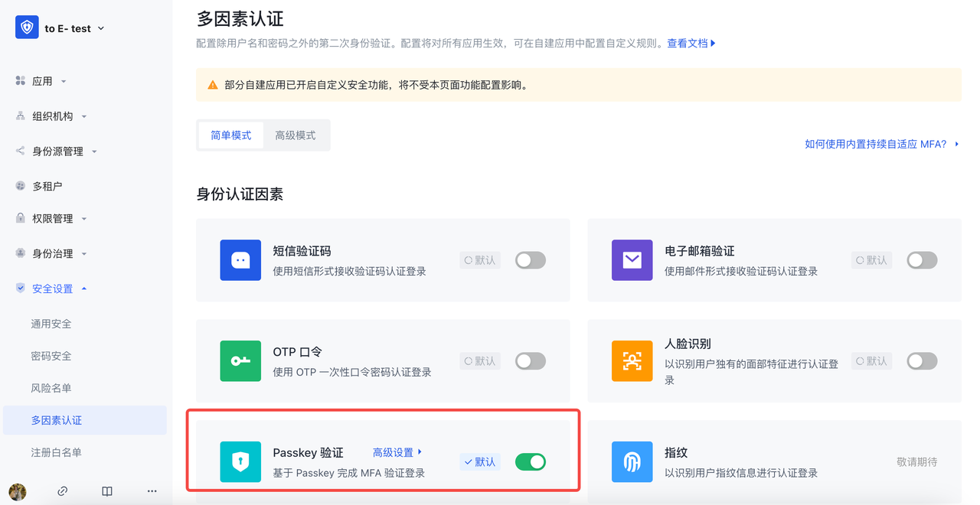Click the OTP key icon
Viewport: 980px width, 505px height.
pos(240,361)
